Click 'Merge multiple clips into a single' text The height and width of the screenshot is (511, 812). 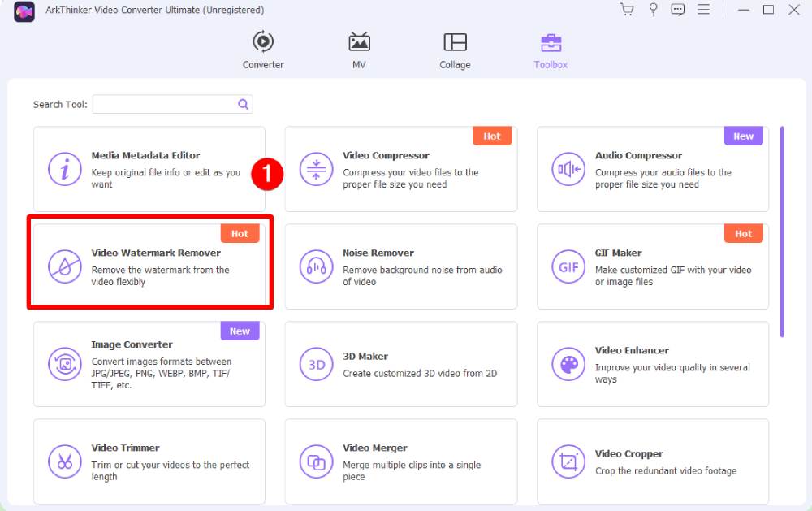pyautogui.click(x=412, y=465)
